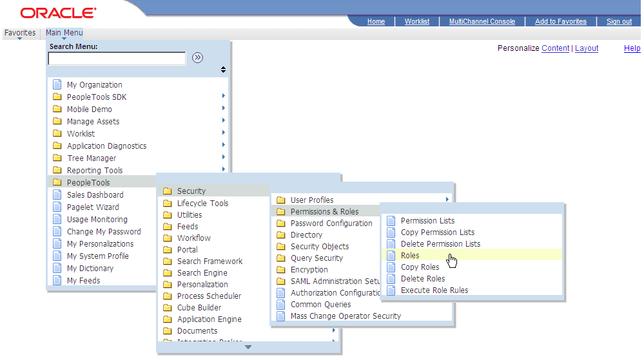Click the scroll-down arrow below PeopleTools submenu
This screenshot has height=360, width=644.
point(248,347)
